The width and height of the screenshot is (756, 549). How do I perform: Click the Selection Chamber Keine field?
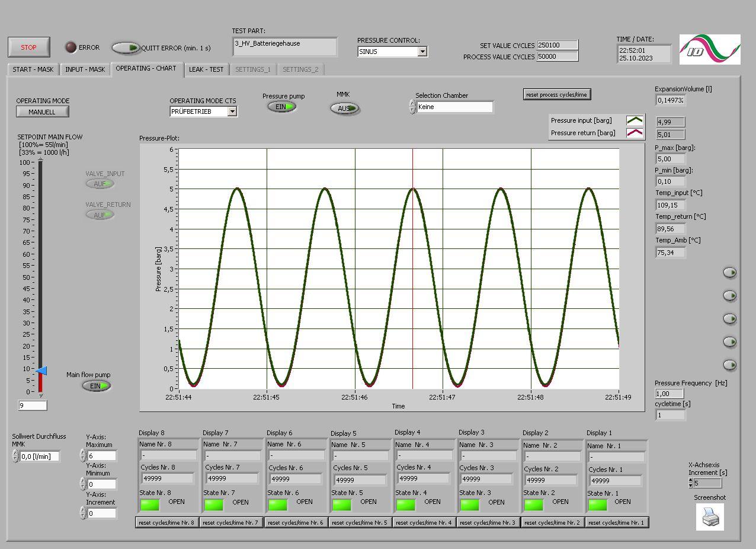click(454, 107)
